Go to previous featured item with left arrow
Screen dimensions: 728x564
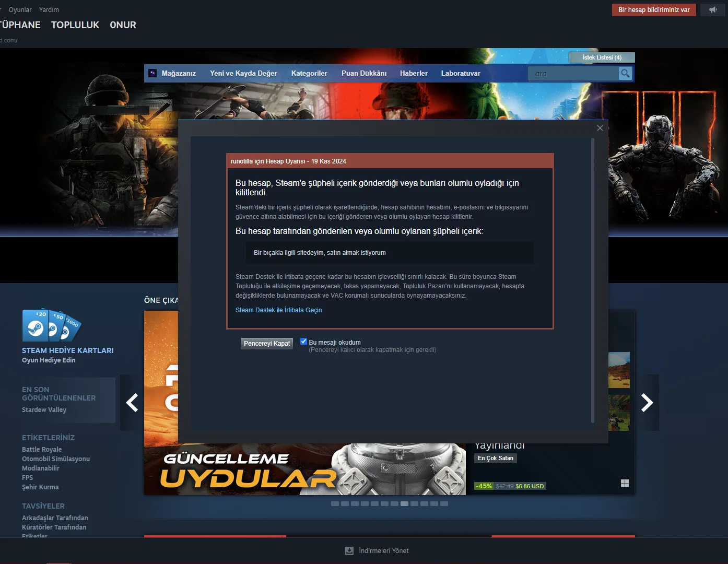(x=132, y=403)
